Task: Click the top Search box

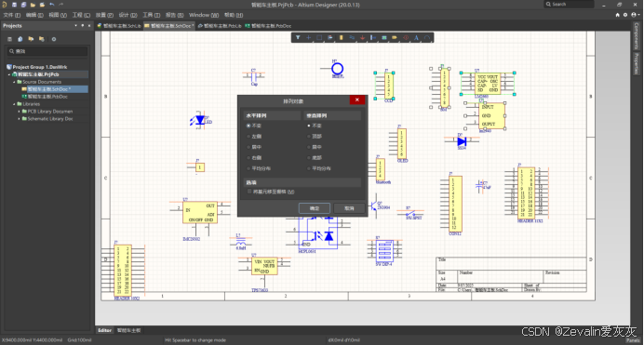Action: click(x=569, y=4)
